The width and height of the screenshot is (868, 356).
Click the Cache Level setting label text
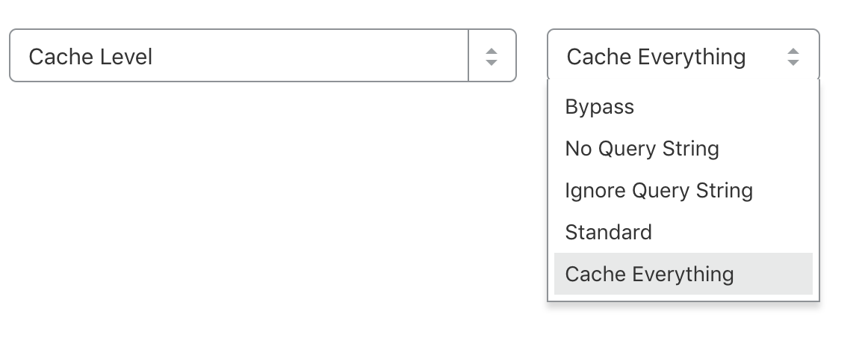click(x=90, y=56)
